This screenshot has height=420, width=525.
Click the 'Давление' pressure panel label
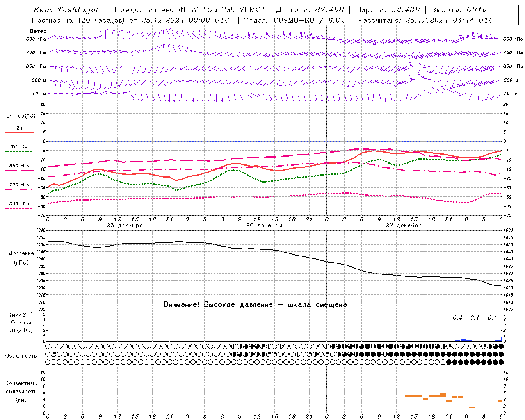pos(21,253)
